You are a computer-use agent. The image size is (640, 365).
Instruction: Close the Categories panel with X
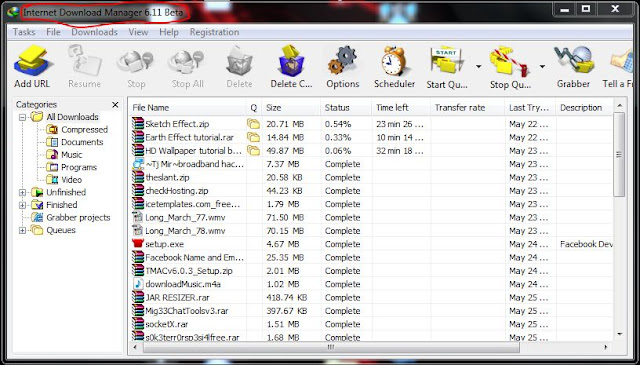pyautogui.click(x=115, y=105)
